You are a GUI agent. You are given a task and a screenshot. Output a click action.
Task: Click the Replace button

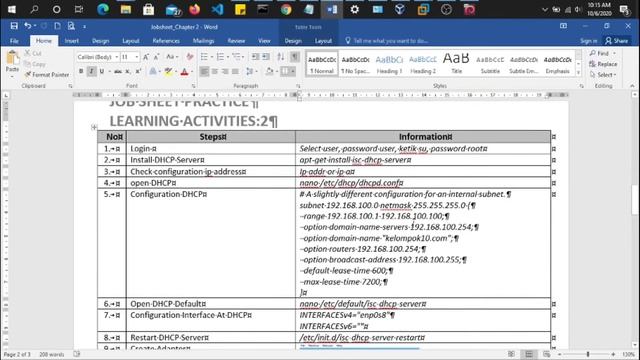click(603, 64)
